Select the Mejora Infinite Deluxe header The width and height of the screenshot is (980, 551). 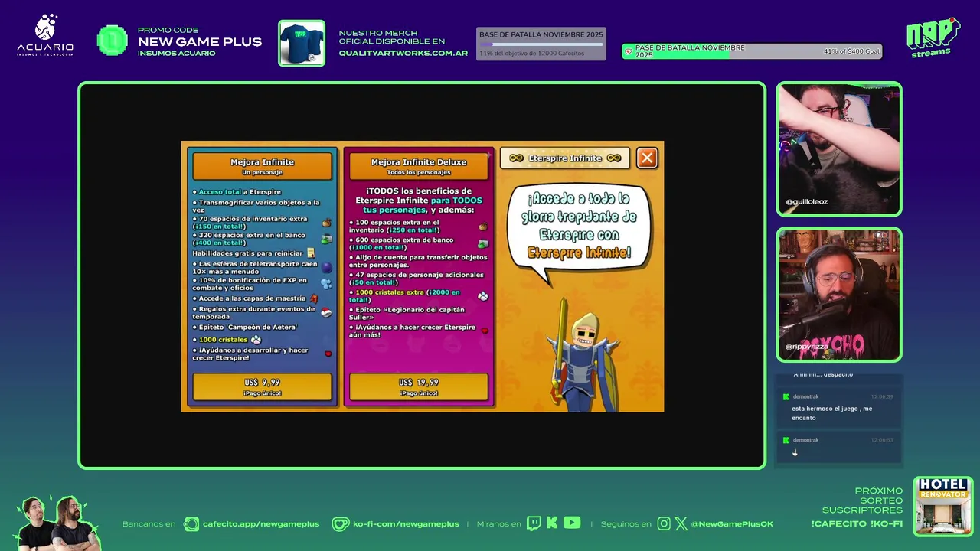coord(419,165)
